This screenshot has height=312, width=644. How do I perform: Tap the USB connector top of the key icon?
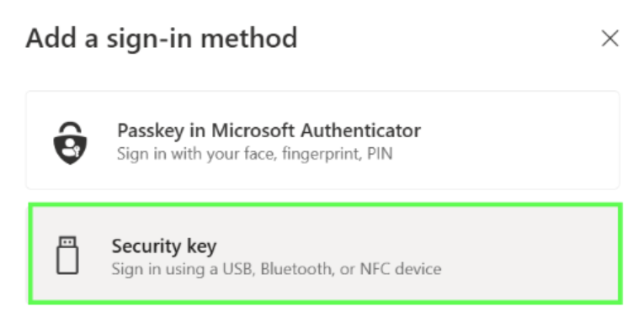point(67,242)
